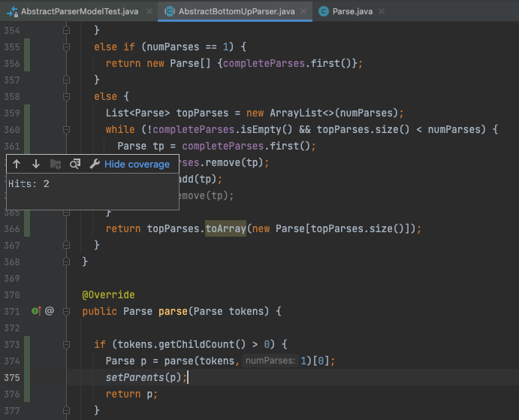
Task: Click green coverage bar on line 356
Action: tap(27, 63)
